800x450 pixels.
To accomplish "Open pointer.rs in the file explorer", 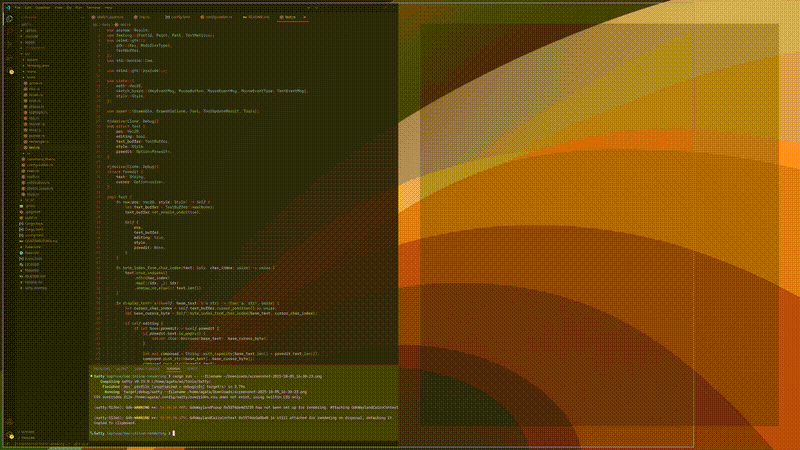I will [36, 136].
